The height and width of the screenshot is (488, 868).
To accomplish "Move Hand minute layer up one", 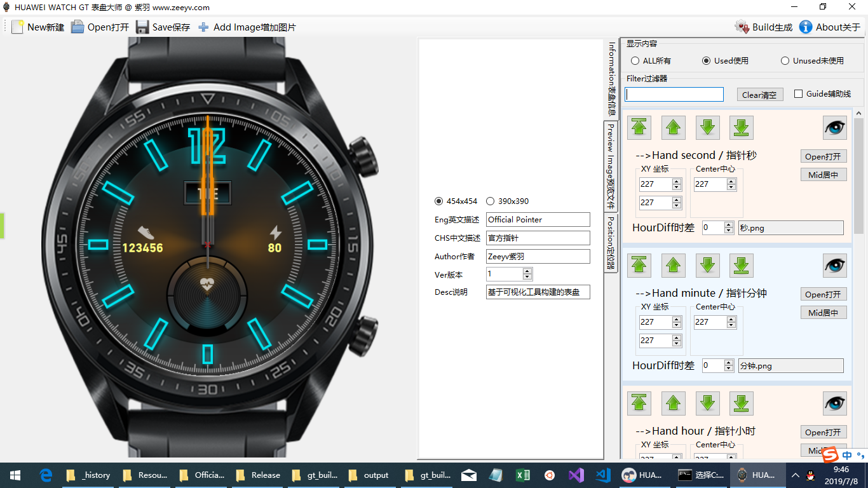I will 674,266.
